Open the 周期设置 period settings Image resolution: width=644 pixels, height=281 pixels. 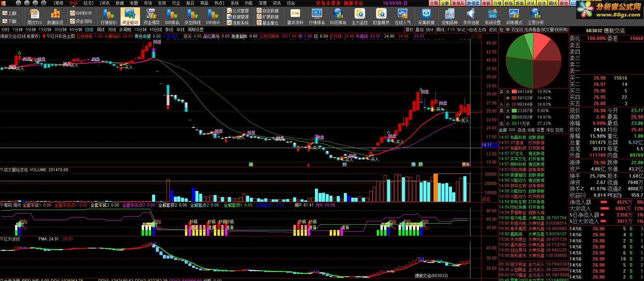195,30
